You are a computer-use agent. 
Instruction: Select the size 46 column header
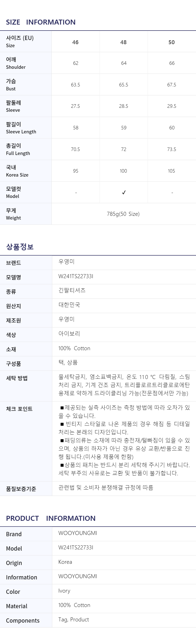(75, 42)
